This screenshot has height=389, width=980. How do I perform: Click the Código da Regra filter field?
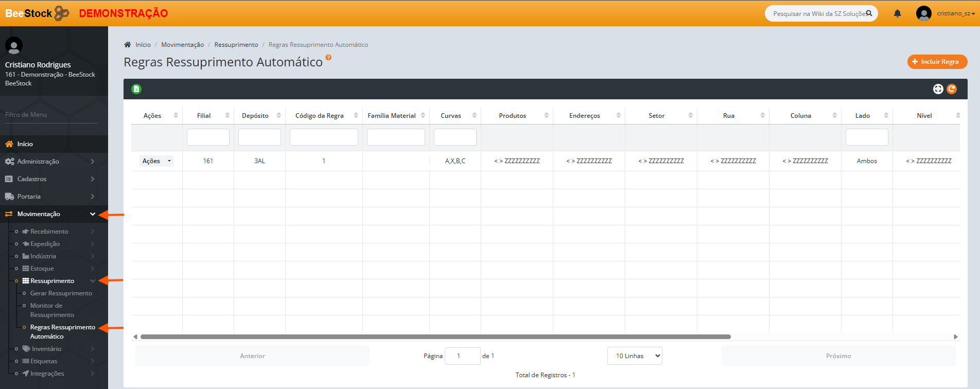click(324, 137)
